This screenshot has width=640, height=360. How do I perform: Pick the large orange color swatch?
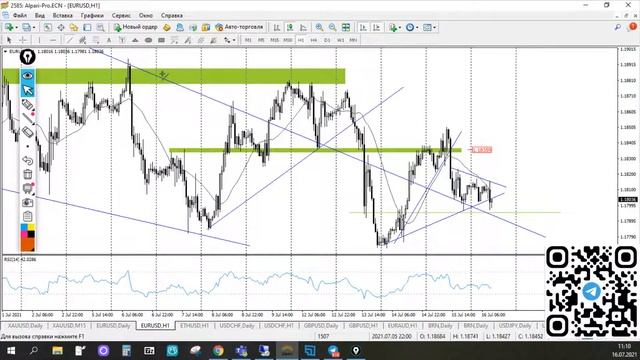[x=28, y=244]
